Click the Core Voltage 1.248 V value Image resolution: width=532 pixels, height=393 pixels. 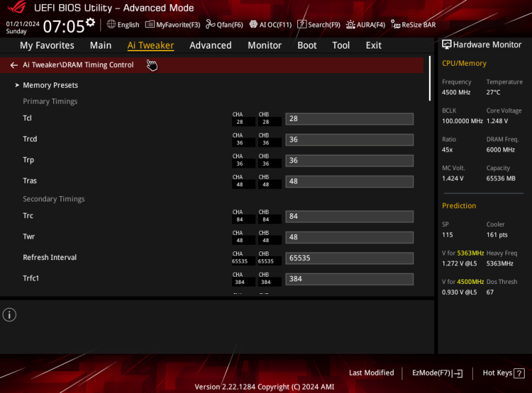click(497, 121)
